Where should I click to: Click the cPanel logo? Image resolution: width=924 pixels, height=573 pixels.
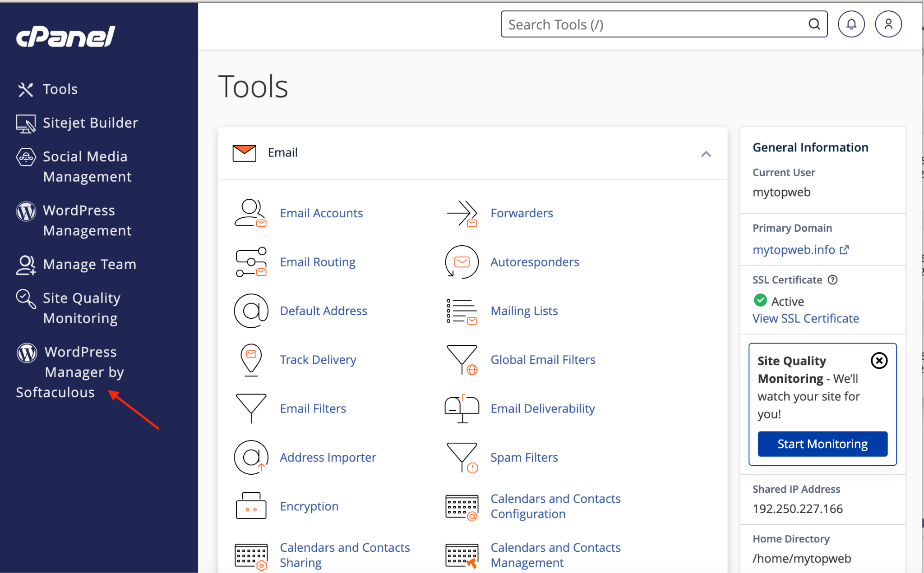66,37
